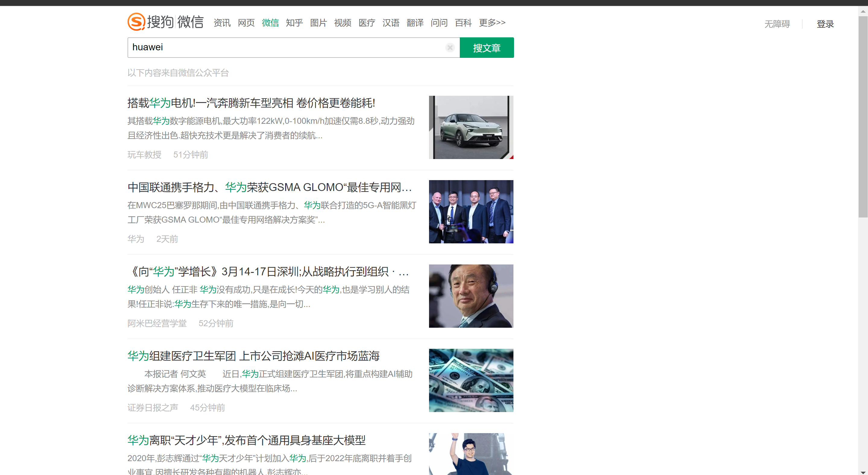
Task: Open the dollar bills thumbnail
Action: [x=471, y=380]
